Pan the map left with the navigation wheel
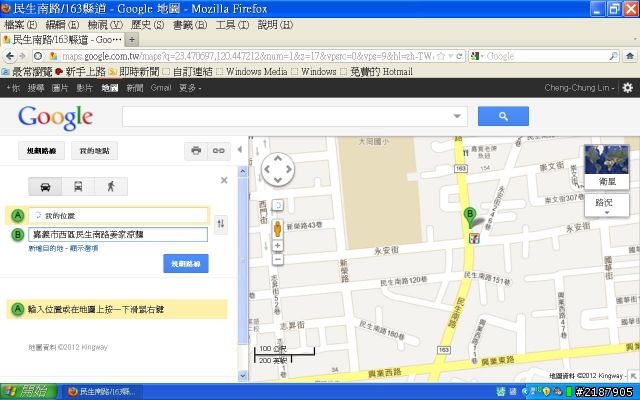 click(267, 169)
